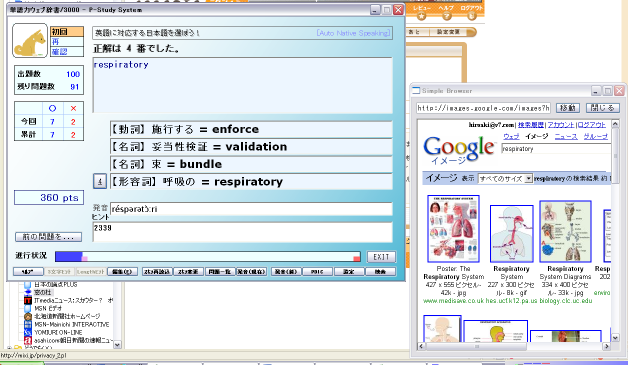628x365 pixels.
Task: Open the Poster Respiratory System thumbnail
Action: click(453, 229)
